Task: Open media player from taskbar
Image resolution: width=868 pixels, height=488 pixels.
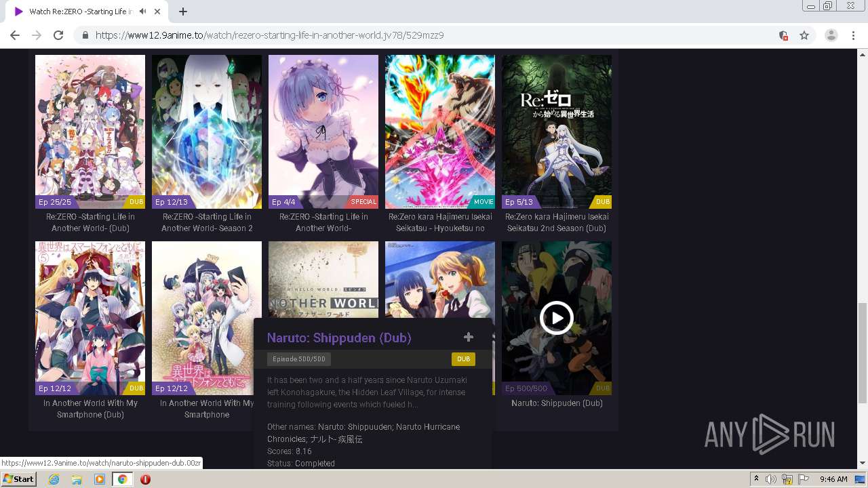Action: tap(100, 479)
